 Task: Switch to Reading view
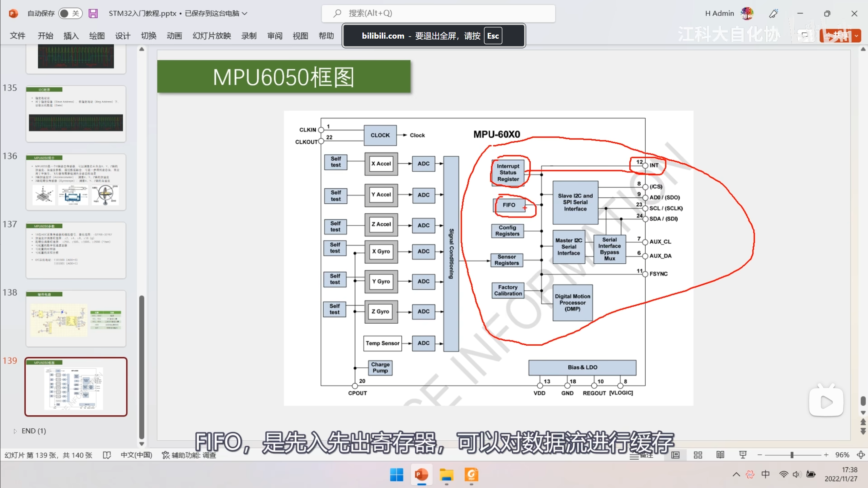(720, 455)
